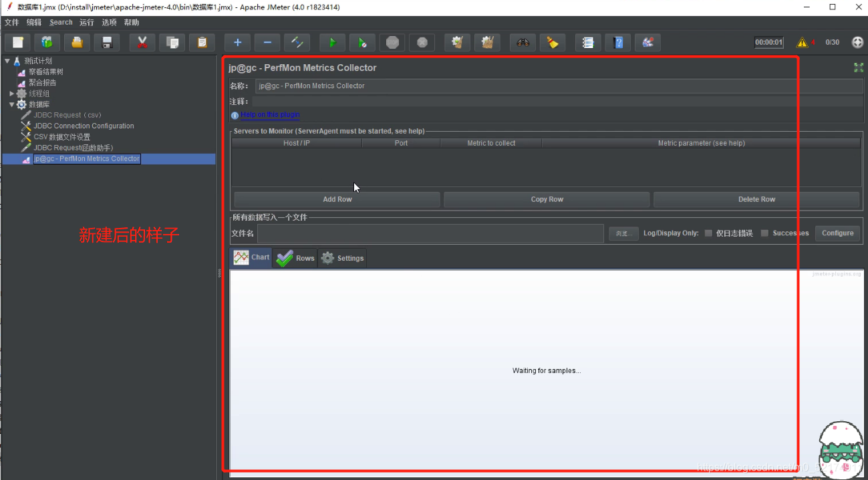Image resolution: width=868 pixels, height=480 pixels.
Task: Click the Metric to collect column header
Action: click(x=491, y=143)
